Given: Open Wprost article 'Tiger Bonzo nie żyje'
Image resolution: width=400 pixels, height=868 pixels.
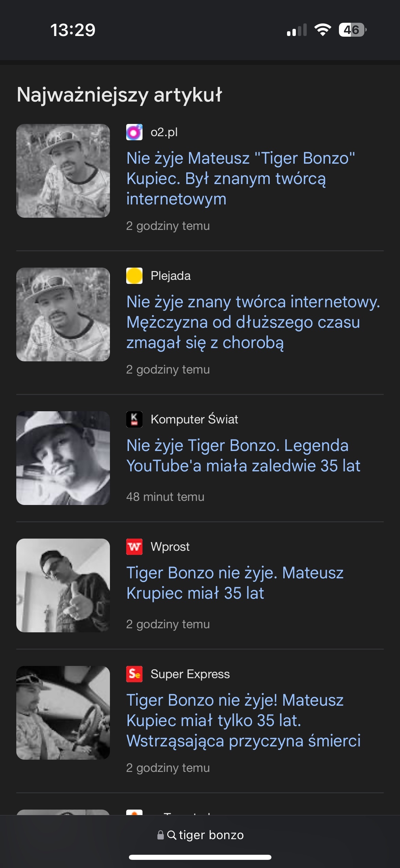Looking at the screenshot, I should pyautogui.click(x=235, y=583).
